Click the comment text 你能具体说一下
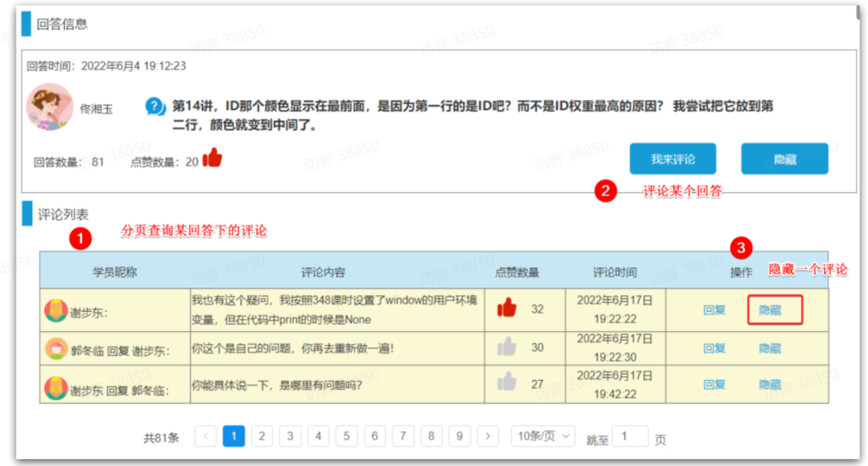Image resolution: width=868 pixels, height=466 pixels. tap(277, 385)
